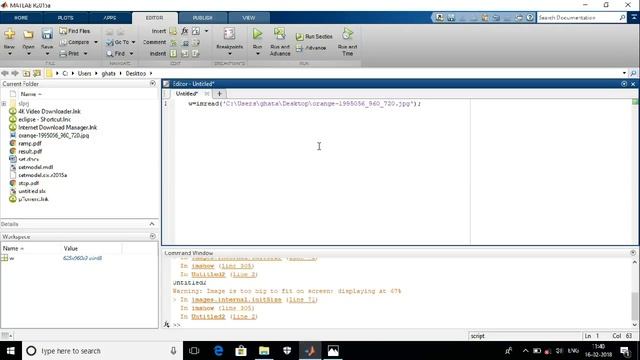This screenshot has width=640, height=360.
Task: Click the Task View taskbar icon
Action: [194, 351]
